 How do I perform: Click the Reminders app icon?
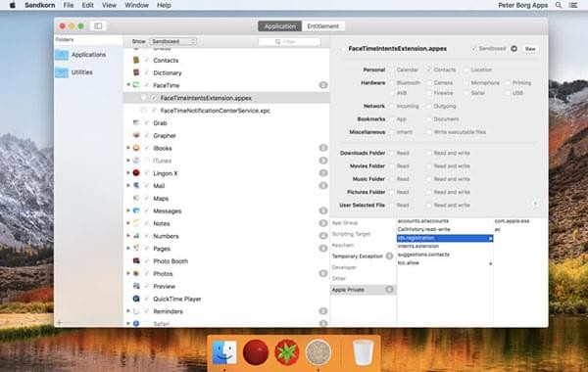coord(136,311)
